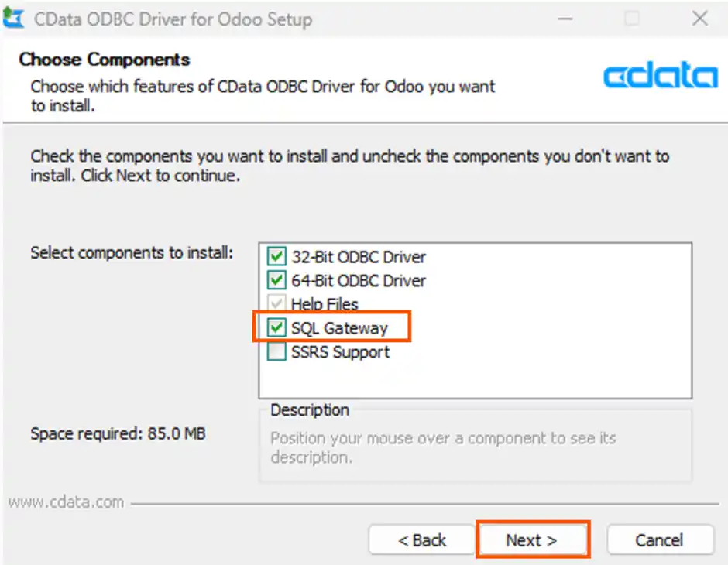Click inside the Description box
The height and width of the screenshot is (565, 728).
coord(474,448)
